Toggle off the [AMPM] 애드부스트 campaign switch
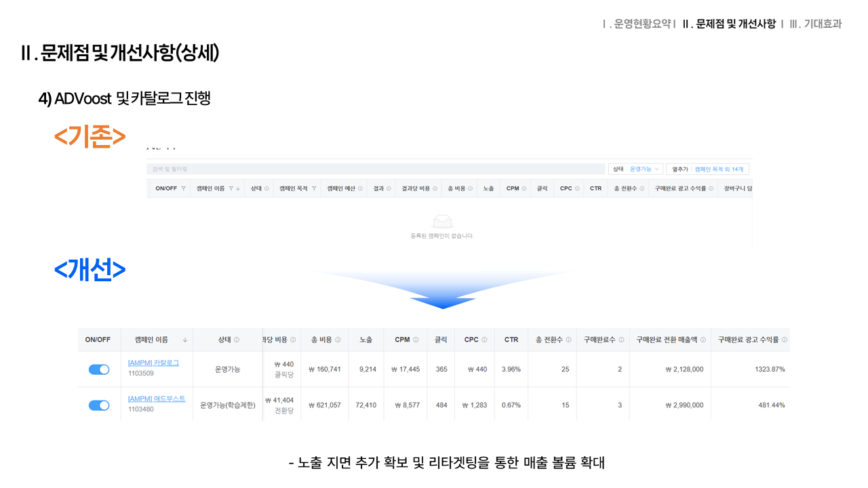Viewport: 868px width, 488px height. (x=99, y=405)
